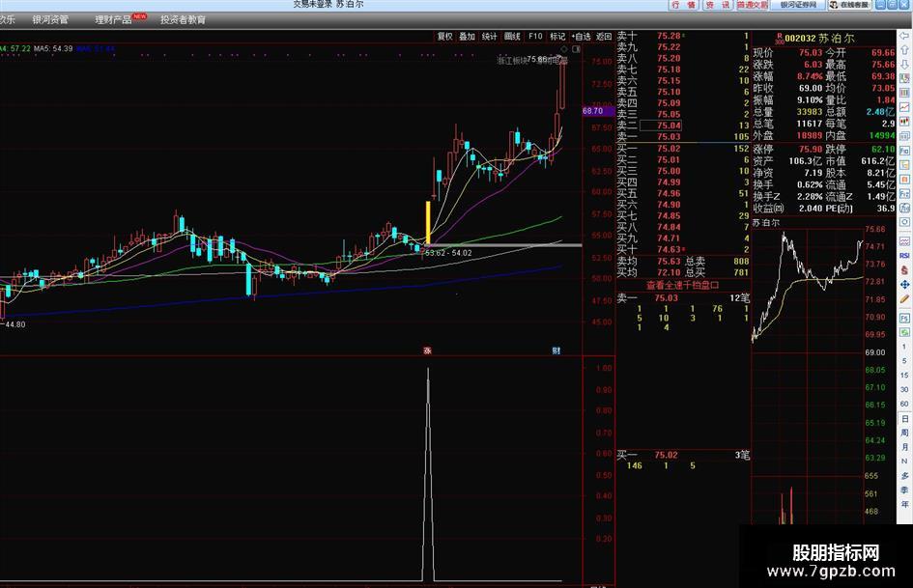The image size is (913, 588).
Task: Click the up arrow icon in right sidebar
Action: click(x=904, y=50)
